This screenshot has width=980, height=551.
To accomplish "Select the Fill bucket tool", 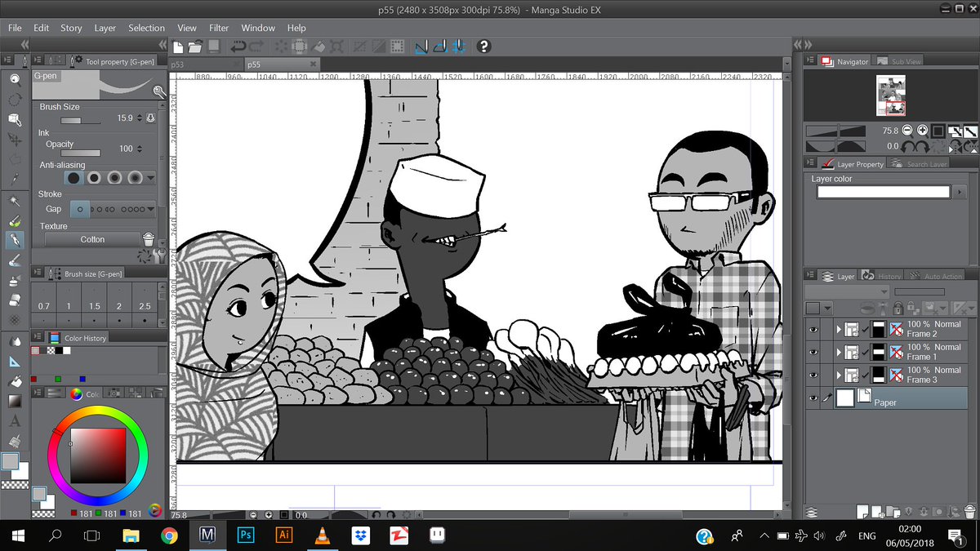I will pyautogui.click(x=15, y=381).
